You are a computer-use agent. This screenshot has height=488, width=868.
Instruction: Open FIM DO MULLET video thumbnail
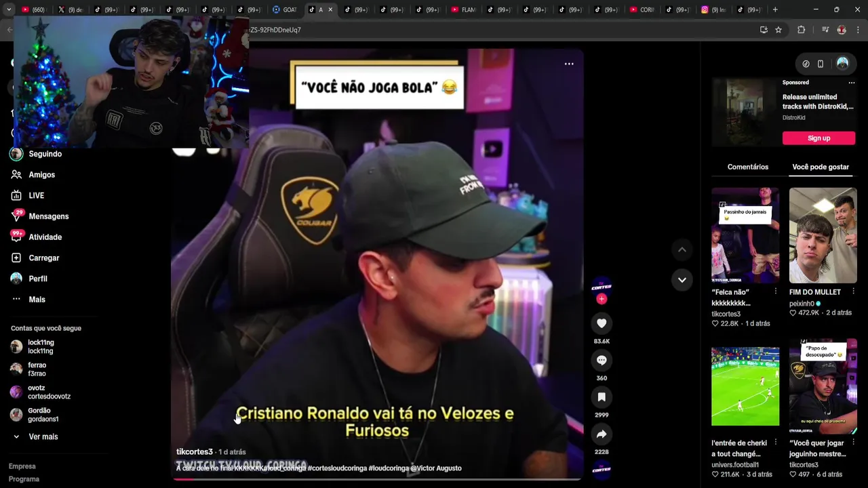(x=823, y=235)
